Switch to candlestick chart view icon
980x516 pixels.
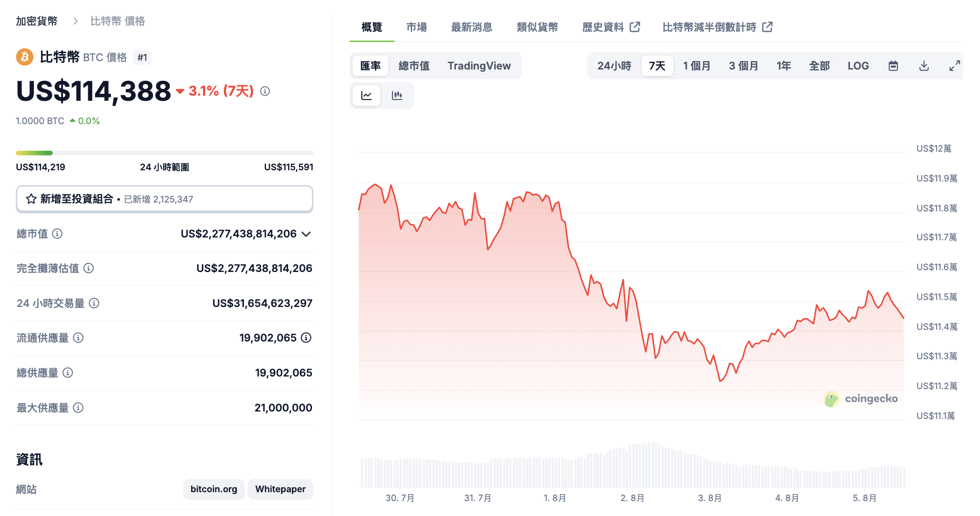[x=397, y=96]
